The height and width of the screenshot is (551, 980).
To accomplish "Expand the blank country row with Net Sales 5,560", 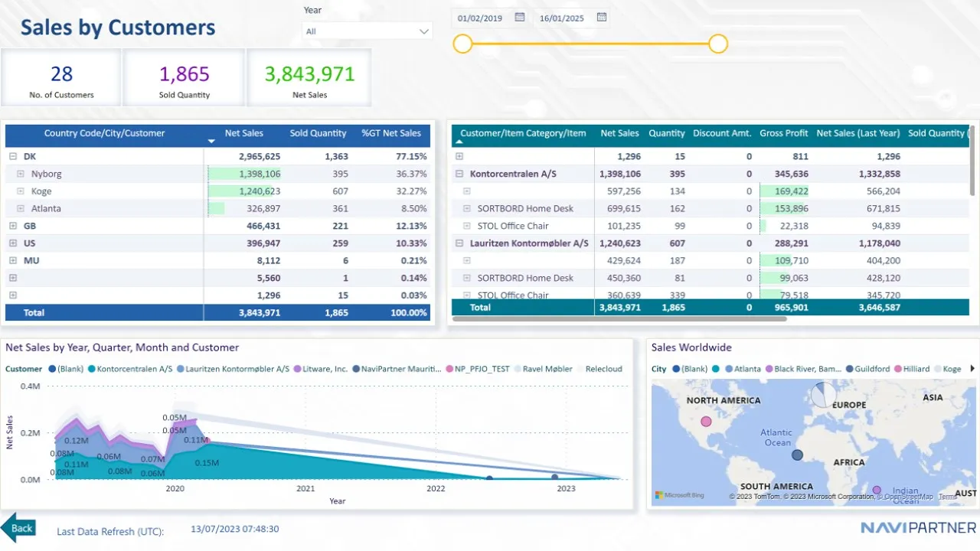I will 13,278.
